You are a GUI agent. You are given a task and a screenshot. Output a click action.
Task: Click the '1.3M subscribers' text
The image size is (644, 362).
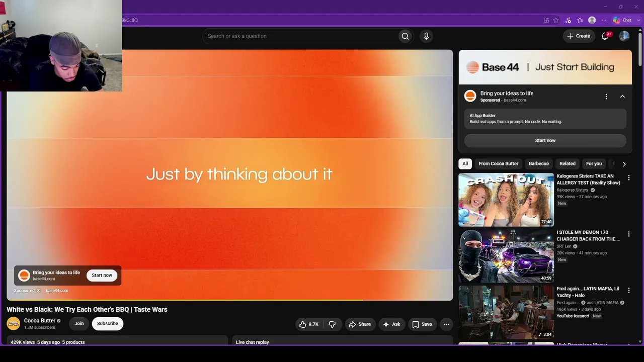click(x=40, y=328)
